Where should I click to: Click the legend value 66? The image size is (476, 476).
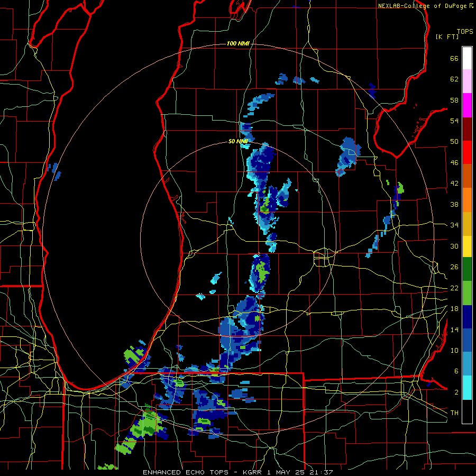pos(454,58)
